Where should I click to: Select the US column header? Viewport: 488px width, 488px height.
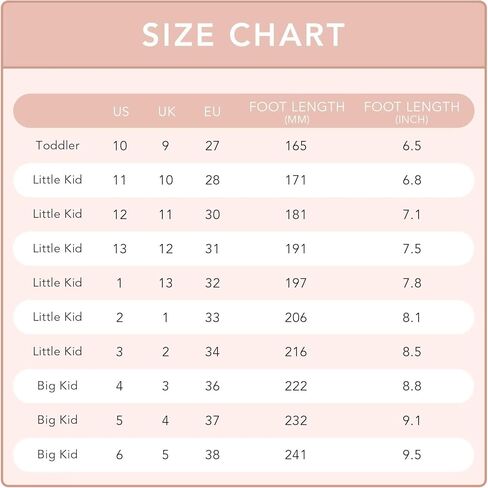[121, 112]
